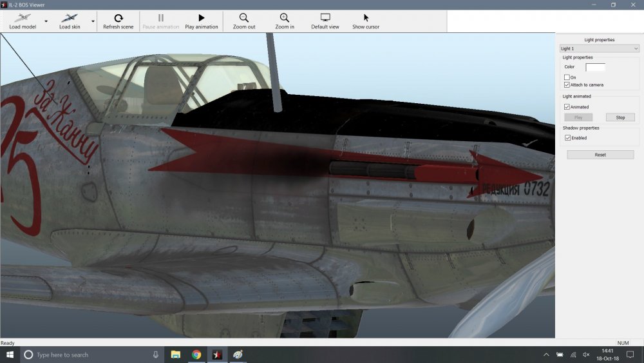
Task: Disable shadow Enabled checkbox
Action: point(567,138)
